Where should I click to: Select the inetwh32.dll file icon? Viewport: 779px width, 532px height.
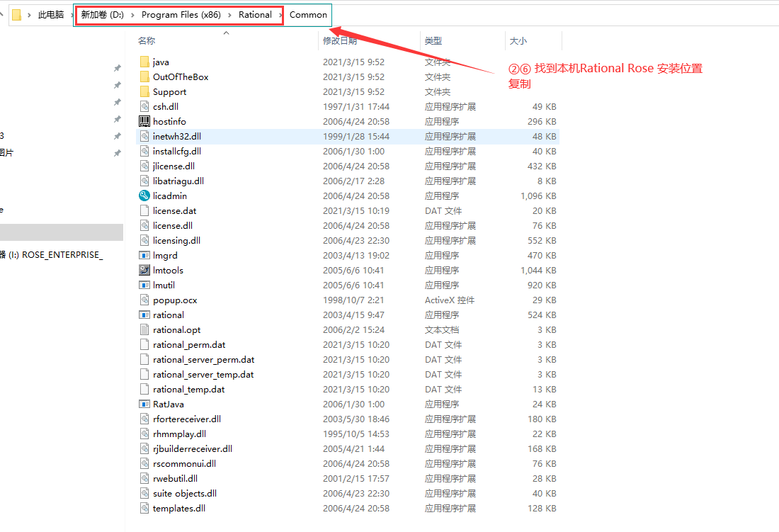point(144,136)
